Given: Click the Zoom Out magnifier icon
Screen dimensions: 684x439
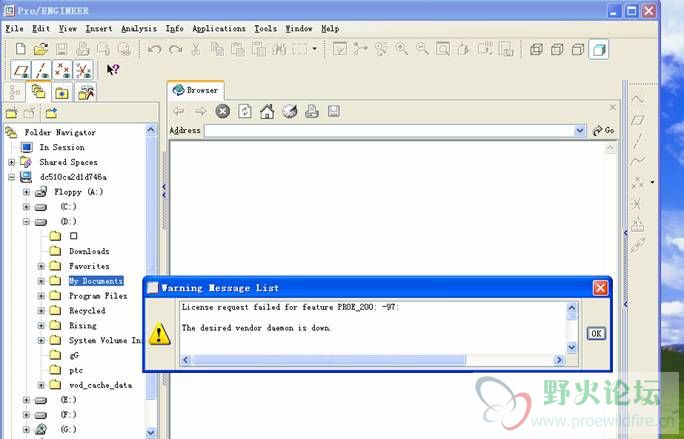Looking at the screenshot, I should tap(422, 49).
